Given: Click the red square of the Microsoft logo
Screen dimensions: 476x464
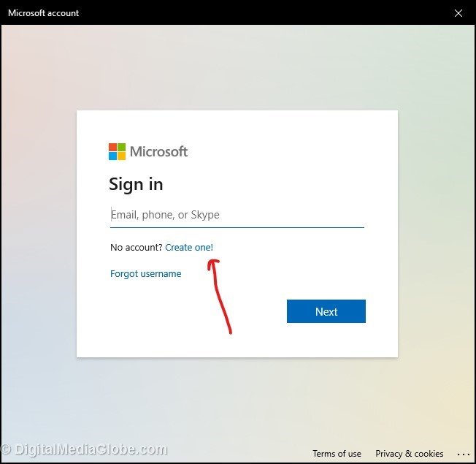Looking at the screenshot, I should pos(112,147).
